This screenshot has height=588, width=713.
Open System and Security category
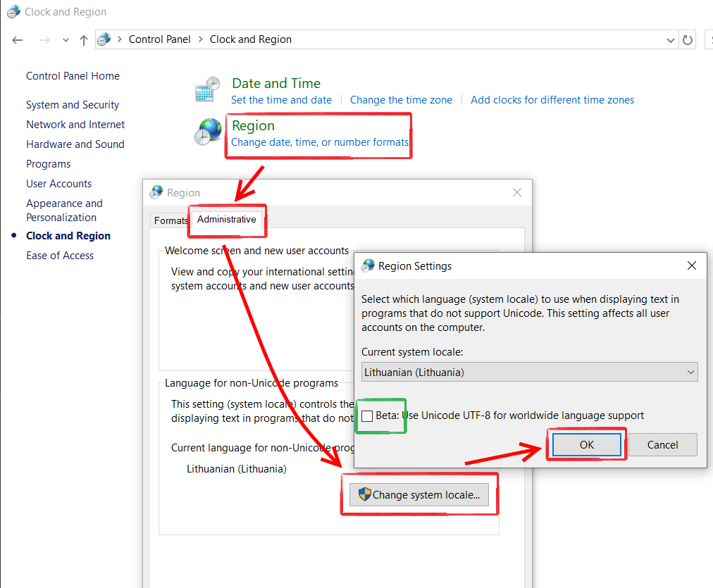pyautogui.click(x=73, y=105)
